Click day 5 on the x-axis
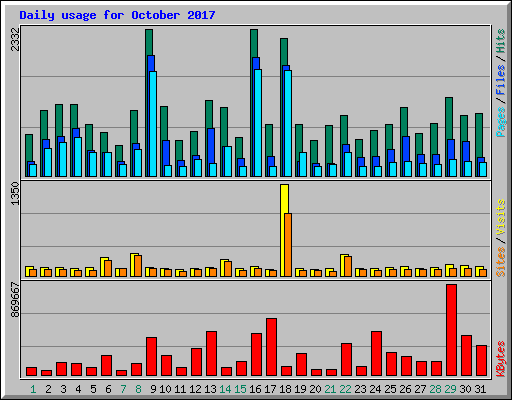512x400 pixels. point(93,389)
